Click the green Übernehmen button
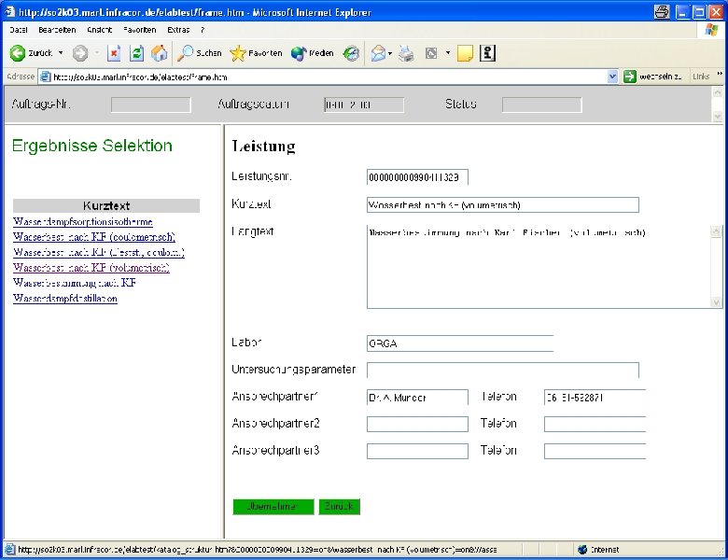This screenshot has height=560, width=728. [273, 507]
